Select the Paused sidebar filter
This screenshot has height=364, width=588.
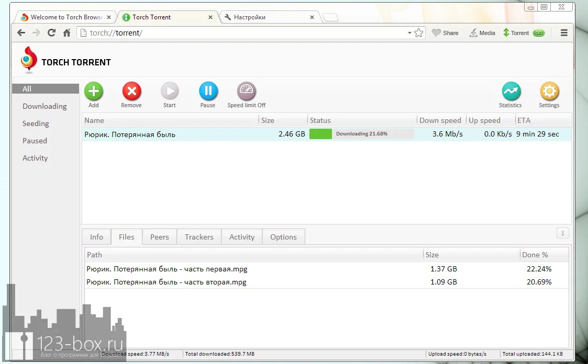(35, 141)
